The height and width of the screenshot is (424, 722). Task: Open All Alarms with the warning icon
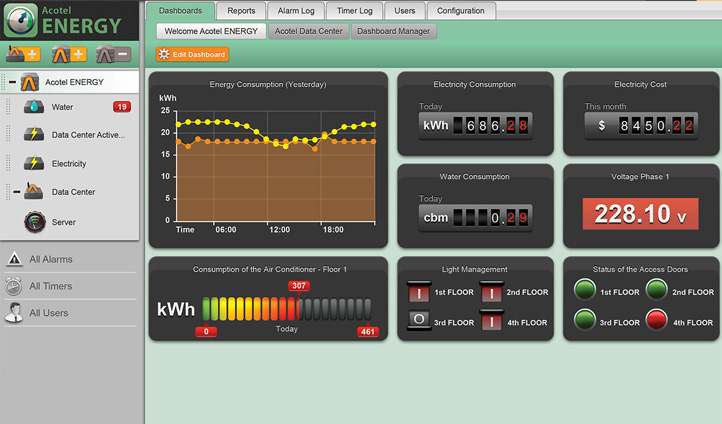(50, 259)
